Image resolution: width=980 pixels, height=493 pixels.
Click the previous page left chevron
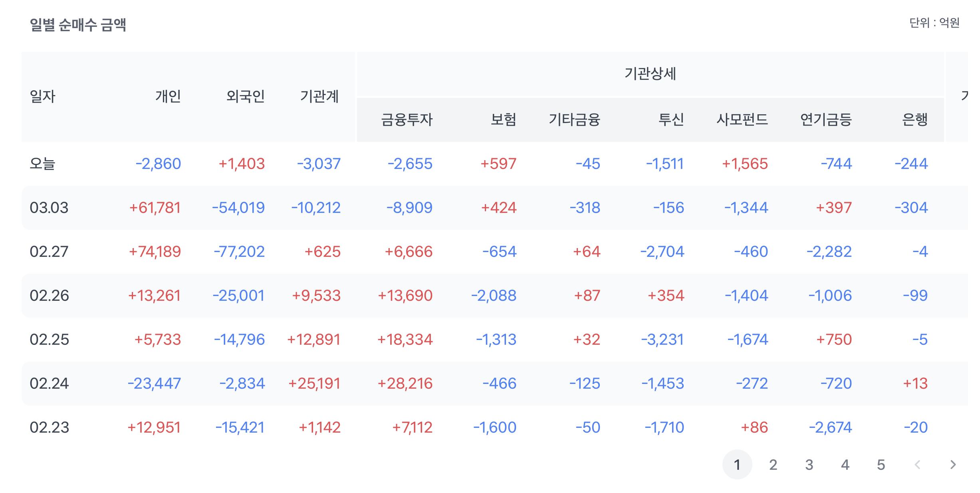coord(917,464)
